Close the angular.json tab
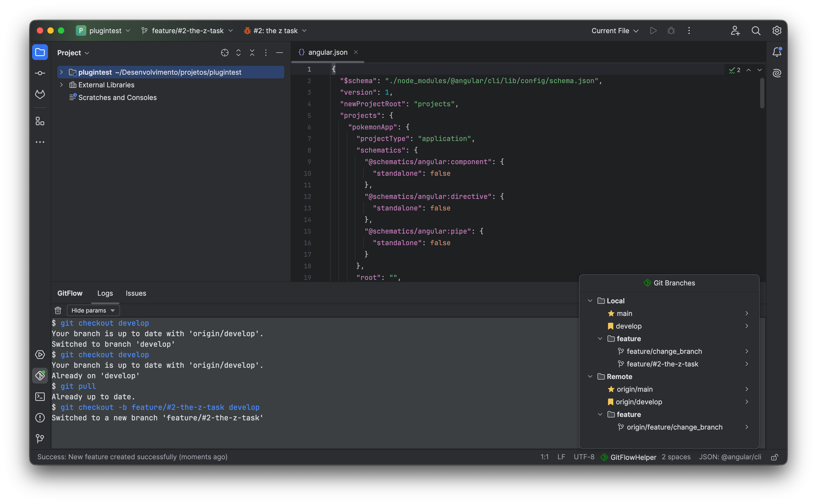The width and height of the screenshot is (817, 504). 356,52
